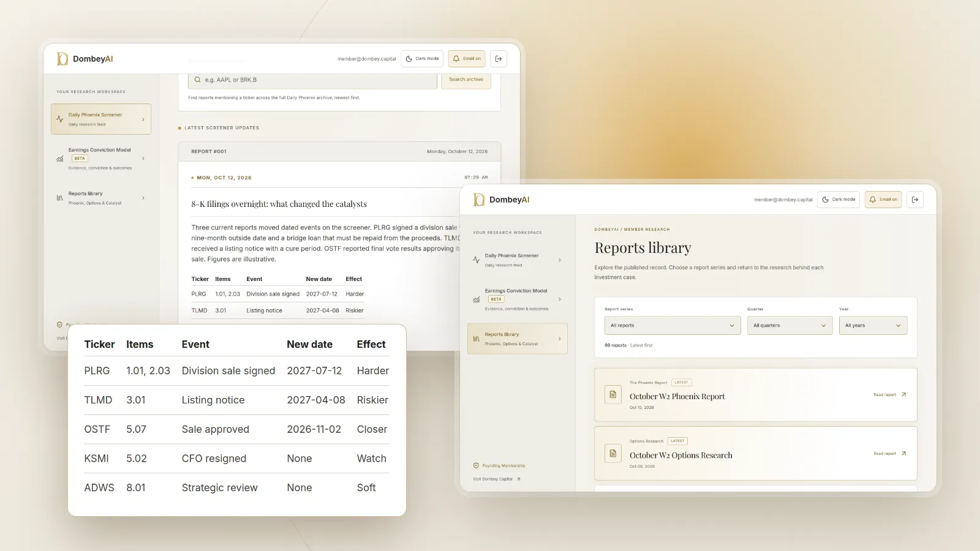The height and width of the screenshot is (551, 980).
Task: Click the pulse icon beside Daily Phoenix Screener in the Reports library window
Action: click(476, 260)
